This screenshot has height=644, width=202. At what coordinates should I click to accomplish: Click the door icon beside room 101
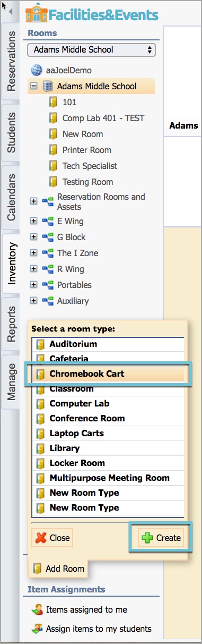click(x=53, y=102)
